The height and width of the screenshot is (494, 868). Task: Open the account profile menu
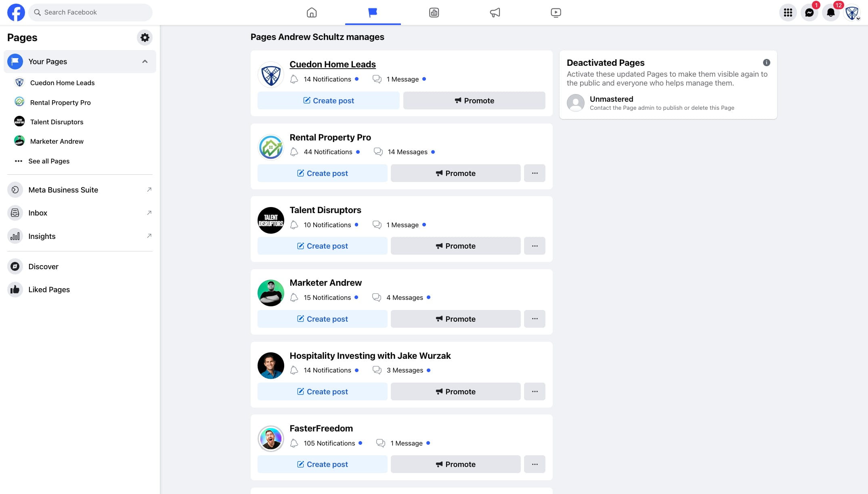(852, 13)
